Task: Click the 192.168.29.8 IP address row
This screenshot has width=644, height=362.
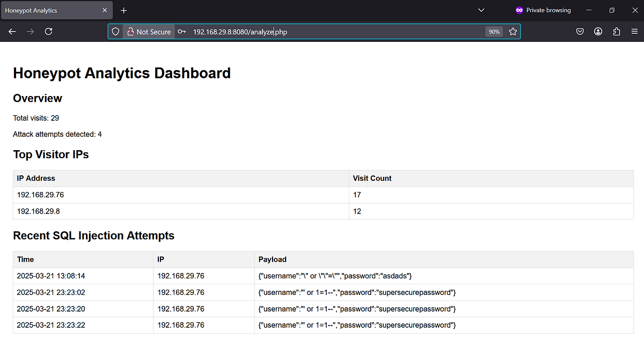Action: coord(38,211)
